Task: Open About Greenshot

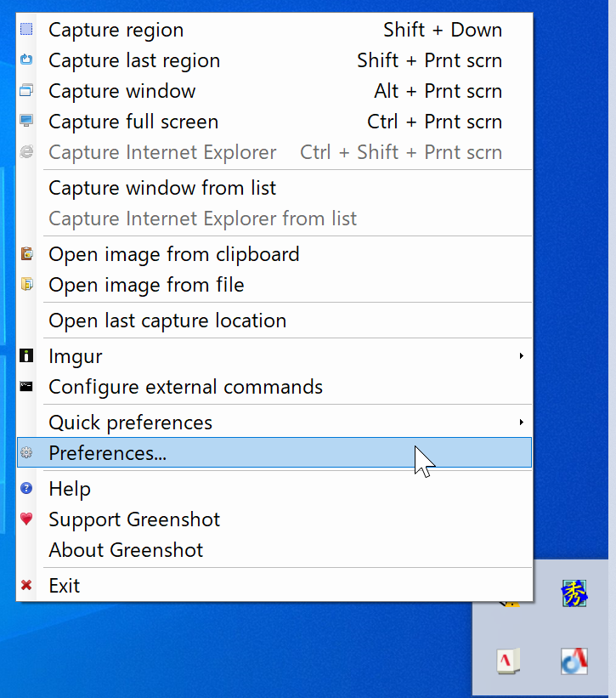Action: coord(126,550)
